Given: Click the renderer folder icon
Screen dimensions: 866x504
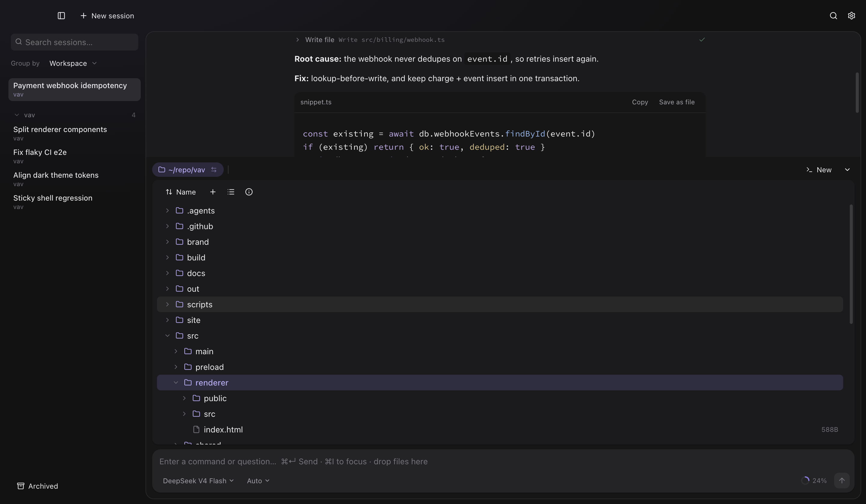Looking at the screenshot, I should point(188,382).
